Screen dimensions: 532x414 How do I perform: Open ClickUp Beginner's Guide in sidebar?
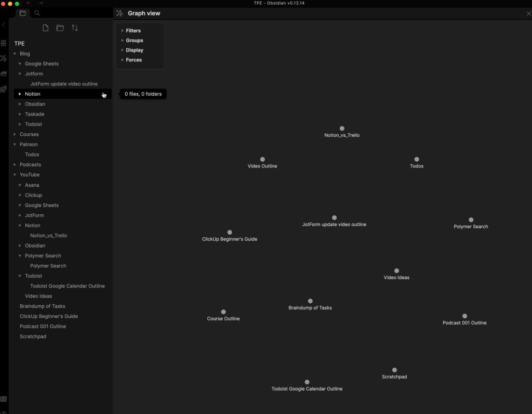pyautogui.click(x=49, y=316)
